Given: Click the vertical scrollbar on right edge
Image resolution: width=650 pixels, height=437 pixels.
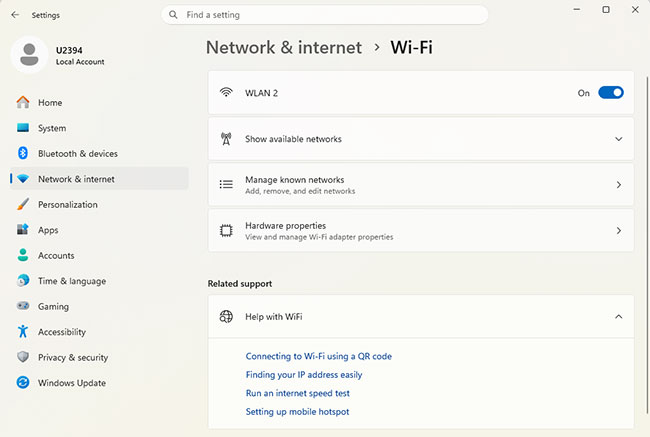Looking at the screenshot, I should [647, 245].
